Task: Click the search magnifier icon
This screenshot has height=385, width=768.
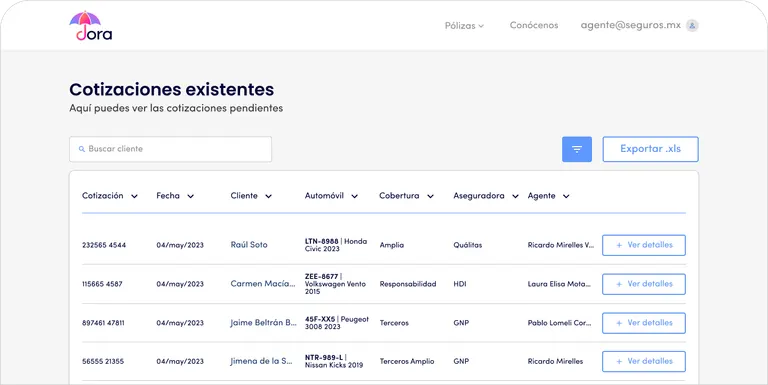Action: (x=82, y=149)
